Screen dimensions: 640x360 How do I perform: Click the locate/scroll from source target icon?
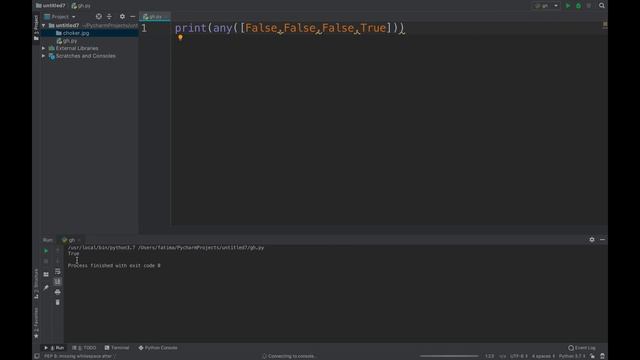pyautogui.click(x=99, y=16)
